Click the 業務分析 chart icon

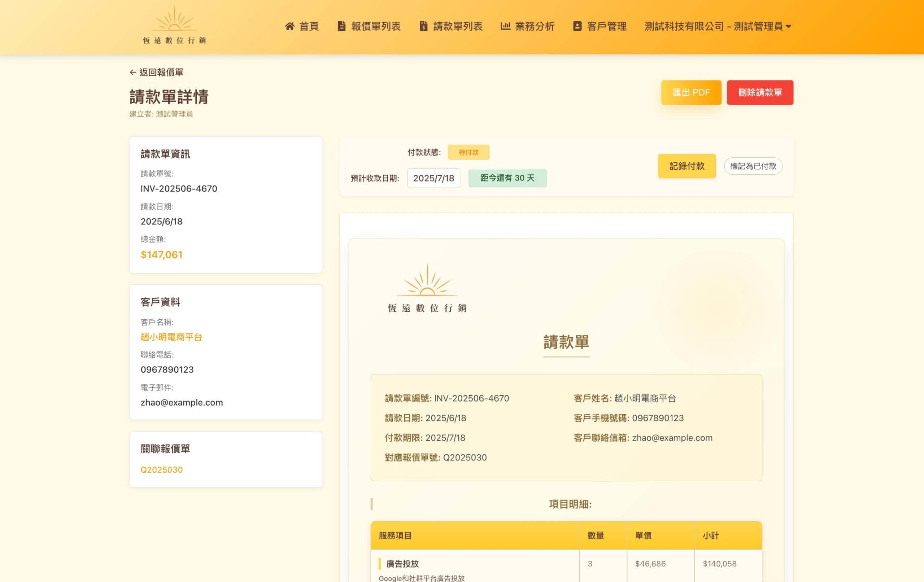pyautogui.click(x=505, y=26)
